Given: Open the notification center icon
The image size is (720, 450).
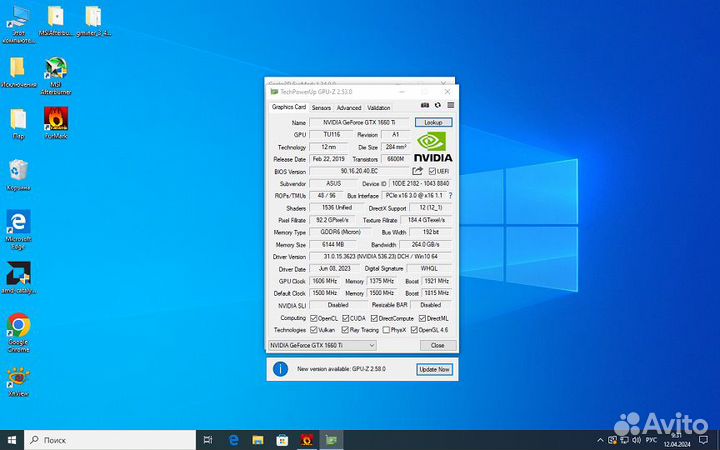Looking at the screenshot, I should click(x=703, y=440).
